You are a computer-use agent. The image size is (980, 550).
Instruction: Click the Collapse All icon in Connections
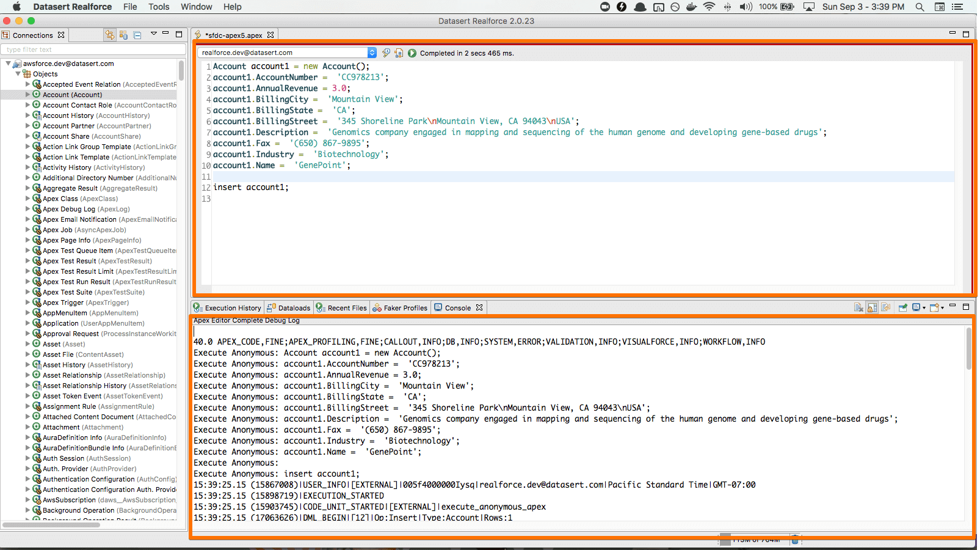coord(137,35)
